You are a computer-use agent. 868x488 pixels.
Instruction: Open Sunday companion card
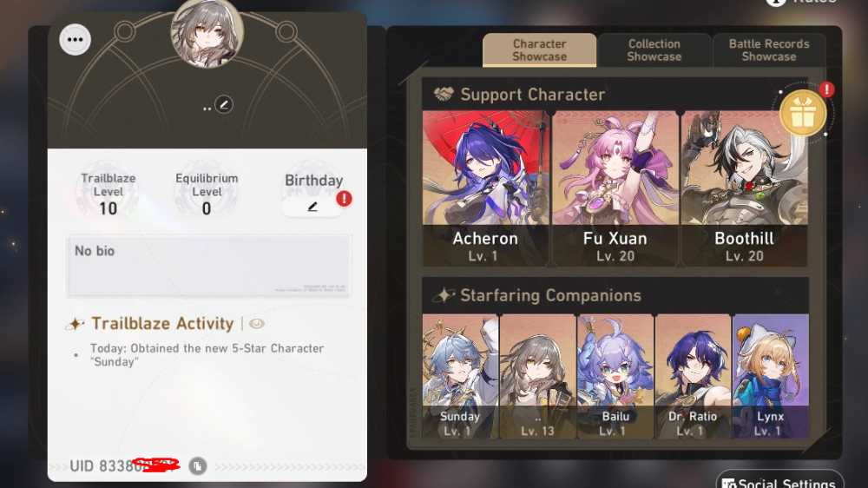click(460, 376)
